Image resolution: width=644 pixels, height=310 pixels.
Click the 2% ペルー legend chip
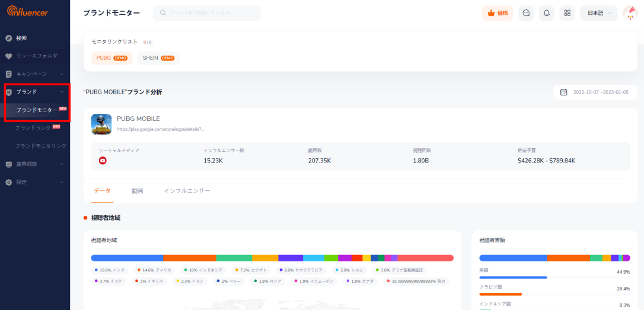click(229, 282)
